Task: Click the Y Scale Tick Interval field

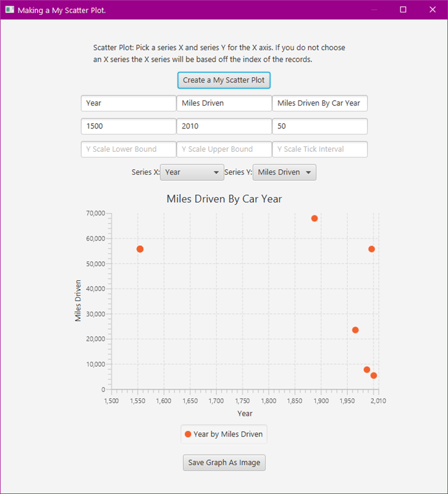Action: pos(319,149)
